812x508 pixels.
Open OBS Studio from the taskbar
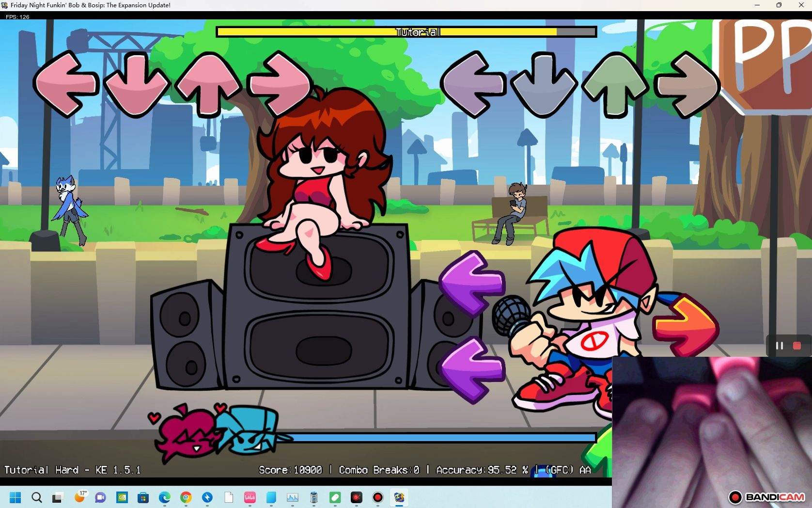tap(356, 498)
